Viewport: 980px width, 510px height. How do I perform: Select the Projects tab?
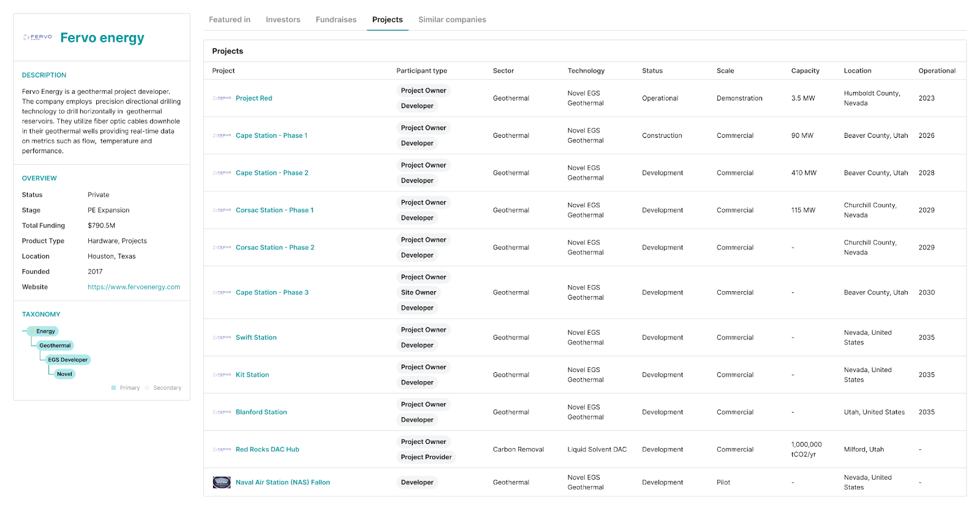pyautogui.click(x=388, y=20)
